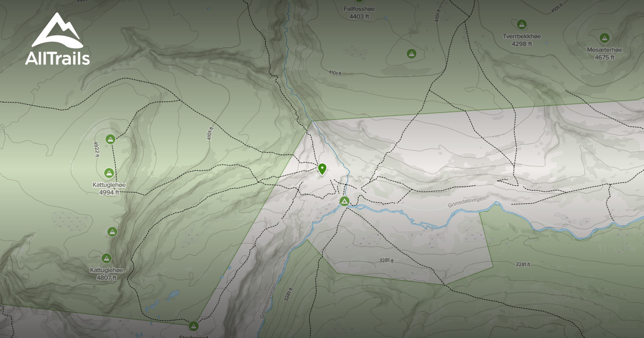This screenshot has height=338, width=644.
Task: Select the green location pin marker
Action: pyautogui.click(x=322, y=169)
